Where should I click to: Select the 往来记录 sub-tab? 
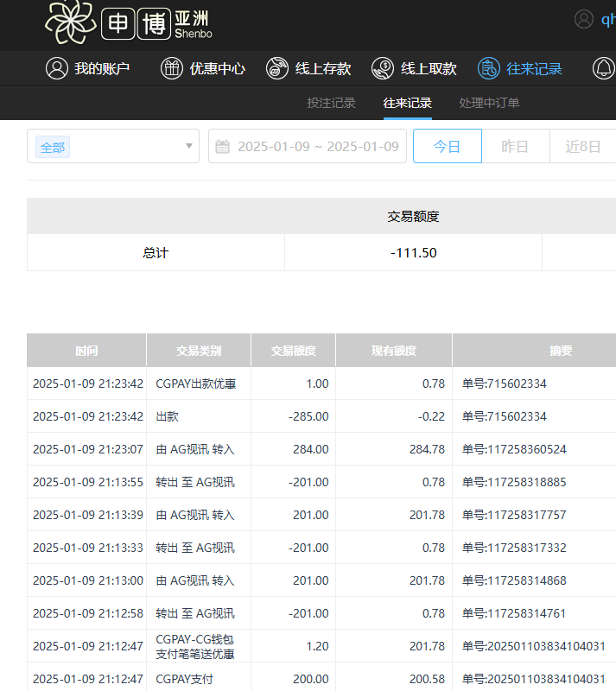point(407,103)
